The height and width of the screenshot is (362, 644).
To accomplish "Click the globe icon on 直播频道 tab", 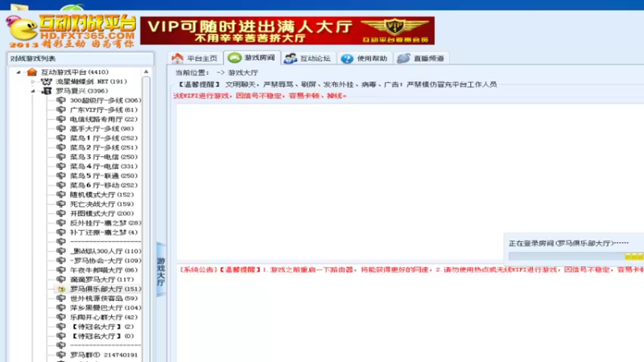I will [x=403, y=58].
